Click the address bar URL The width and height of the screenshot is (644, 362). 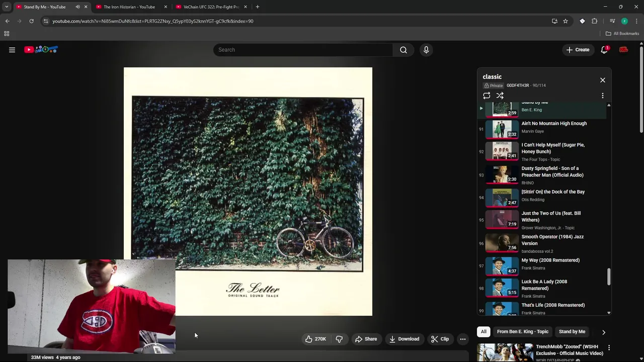[153, 21]
